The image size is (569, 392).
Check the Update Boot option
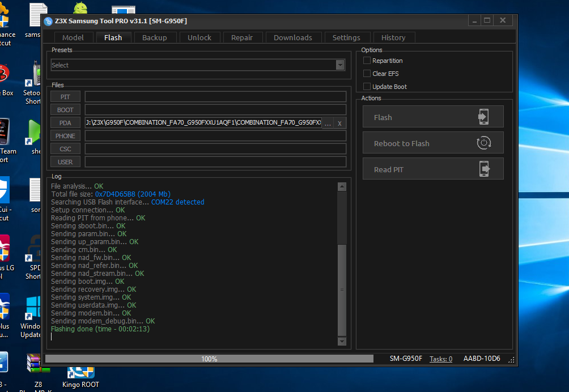tap(367, 86)
